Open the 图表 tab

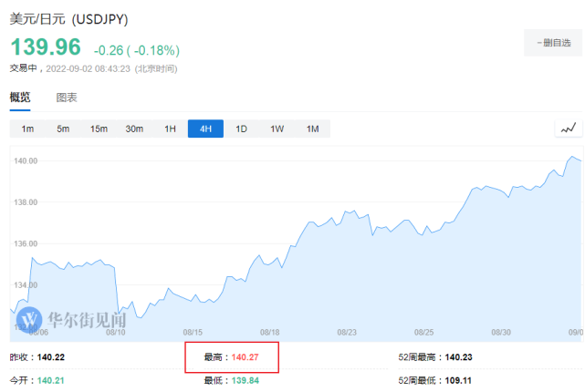(67, 98)
